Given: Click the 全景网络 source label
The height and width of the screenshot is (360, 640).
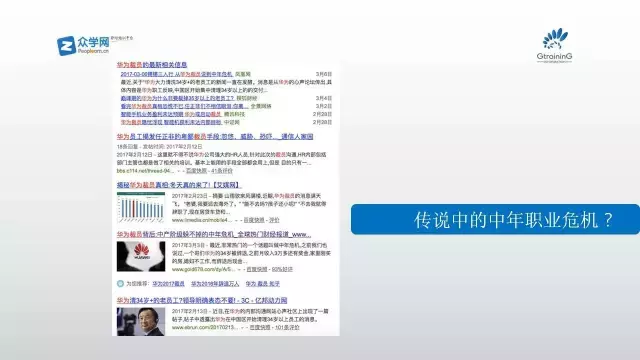Looking at the screenshot, I should tap(261, 106).
